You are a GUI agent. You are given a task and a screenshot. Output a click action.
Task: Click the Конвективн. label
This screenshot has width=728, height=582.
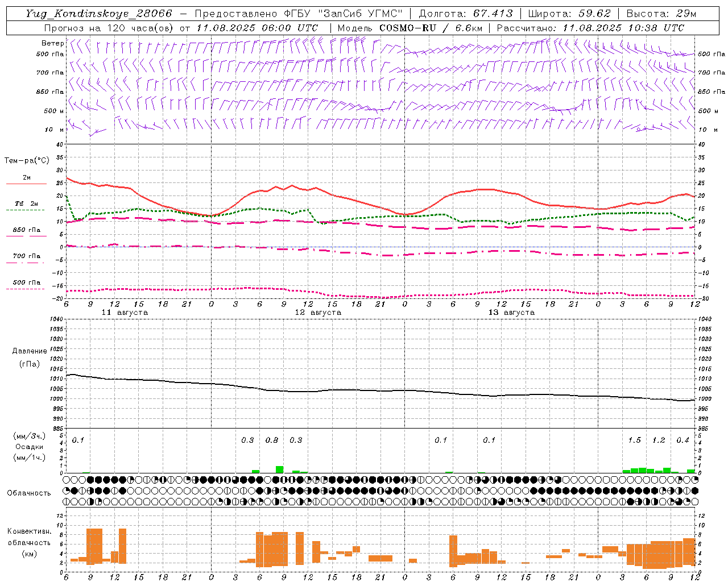tap(29, 531)
